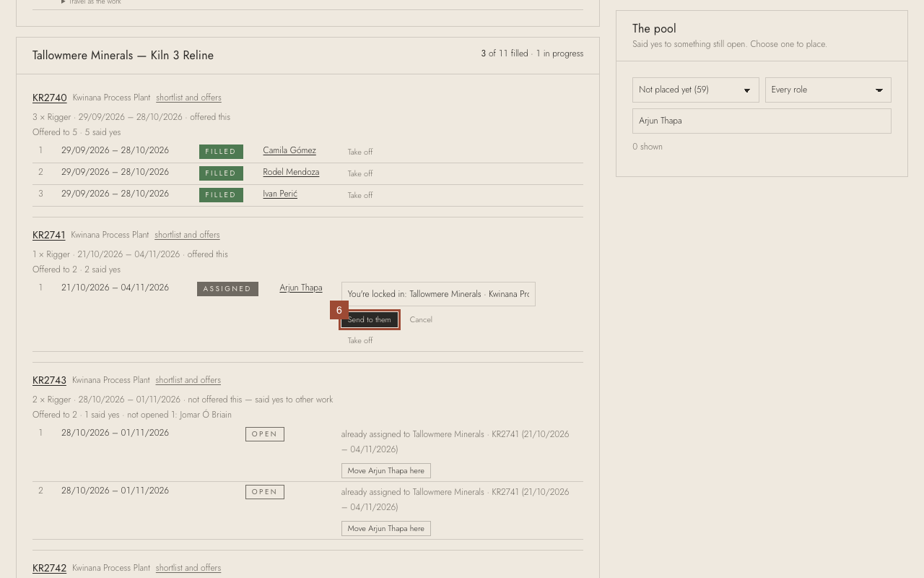Click the FILLED badge in Ivan Perić's row
The width and height of the screenshot is (924, 578).
tap(221, 195)
